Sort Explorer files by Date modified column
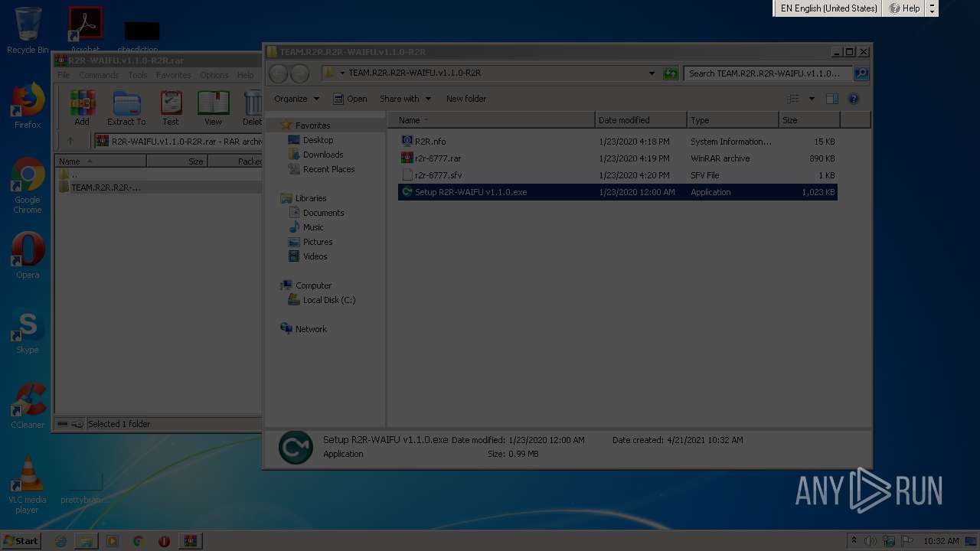The height and width of the screenshot is (551, 980). click(x=641, y=120)
